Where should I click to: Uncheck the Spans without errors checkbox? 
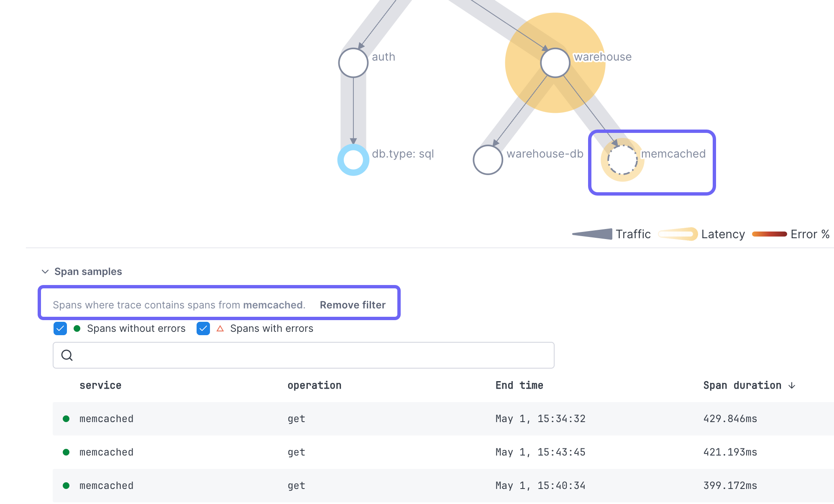pos(60,328)
